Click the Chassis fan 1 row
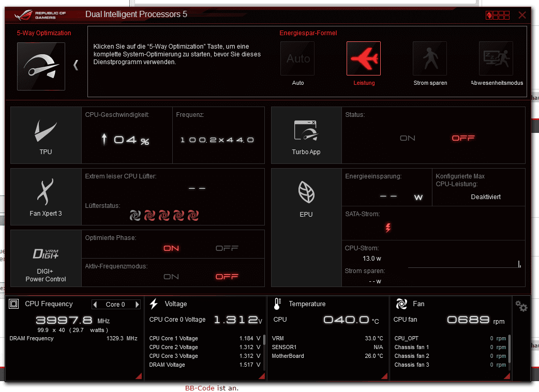Viewport: 539px width, 392px height. pyautogui.click(x=450, y=348)
